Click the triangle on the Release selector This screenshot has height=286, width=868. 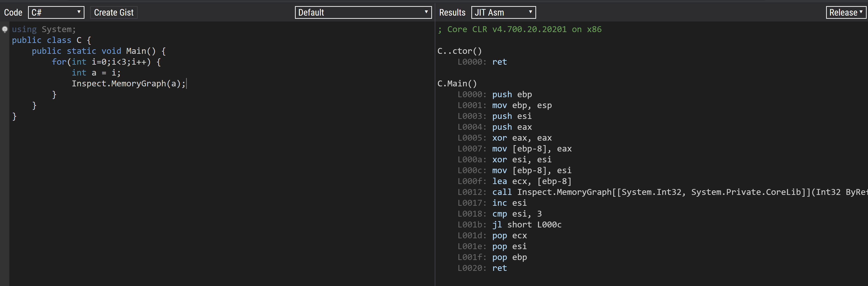tap(861, 12)
